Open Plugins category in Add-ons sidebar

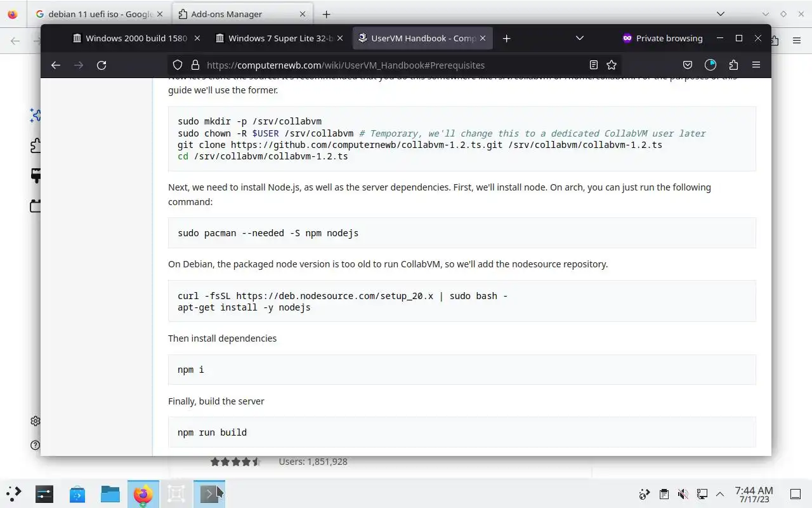click(36, 206)
